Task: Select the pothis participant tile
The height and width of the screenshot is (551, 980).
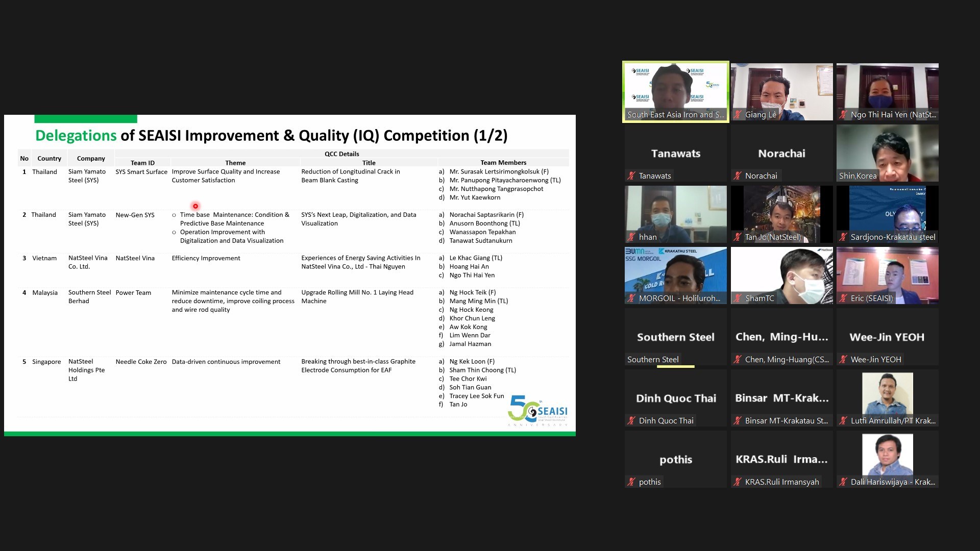Action: click(x=675, y=459)
